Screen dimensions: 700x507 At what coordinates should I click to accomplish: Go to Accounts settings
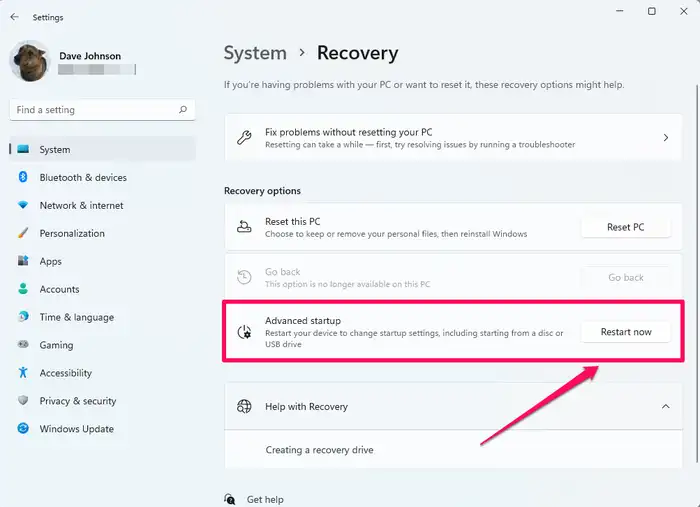point(59,290)
